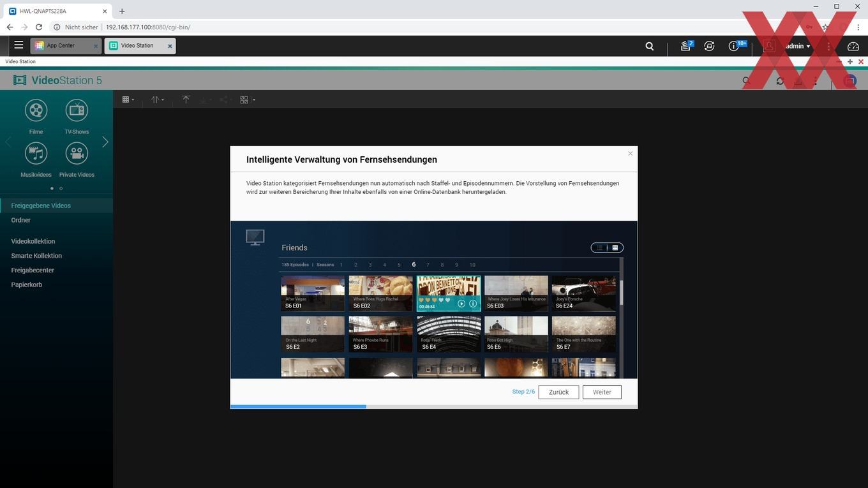Screen dimensions: 868x488
Task: Close the Intelligente Verwaltung dialog
Action: (x=630, y=153)
